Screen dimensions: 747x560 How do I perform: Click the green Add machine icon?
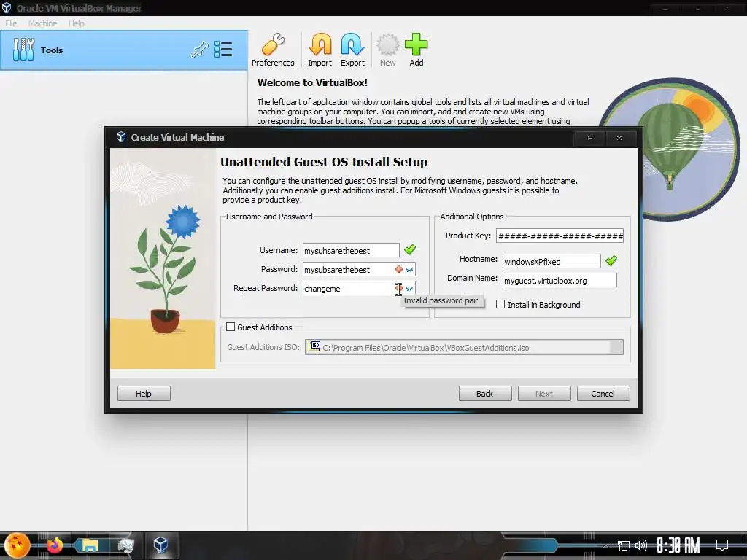tap(417, 50)
